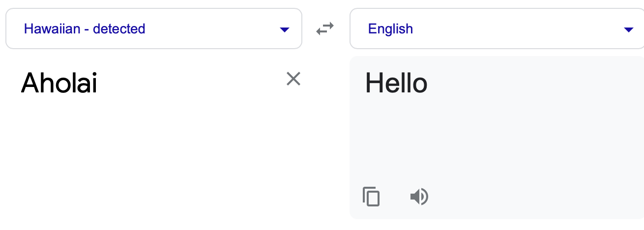Click the word Aholai in source field
Screen dimensions: 644x230
[59, 84]
